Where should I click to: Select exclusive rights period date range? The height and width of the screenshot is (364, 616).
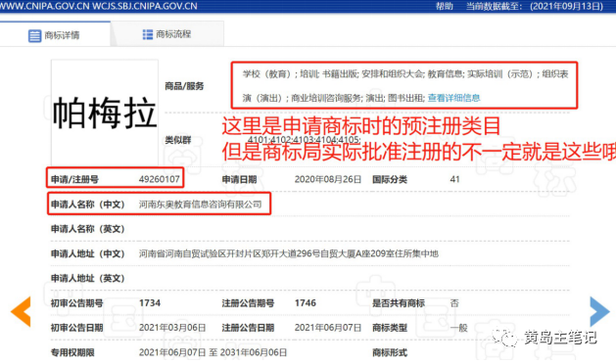pyautogui.click(x=213, y=352)
